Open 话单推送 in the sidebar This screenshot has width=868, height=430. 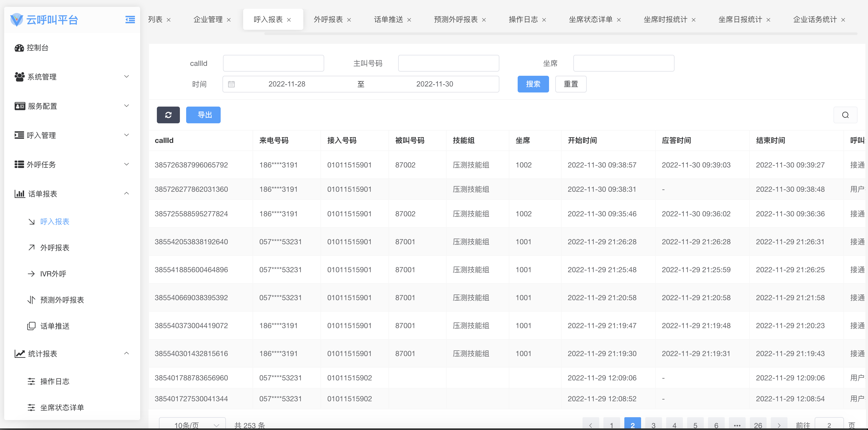[x=55, y=326]
